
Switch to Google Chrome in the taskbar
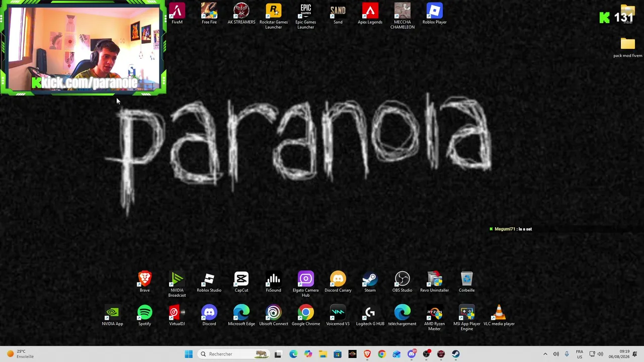pyautogui.click(x=382, y=354)
